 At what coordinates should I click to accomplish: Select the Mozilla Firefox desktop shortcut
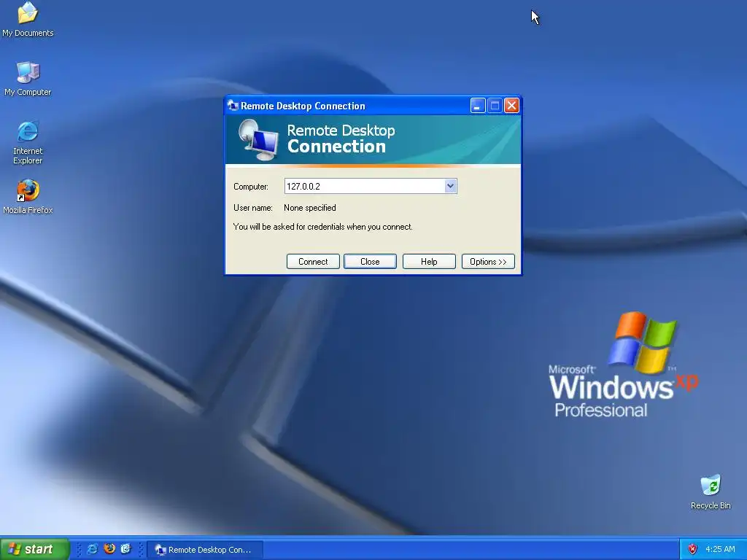click(x=28, y=197)
